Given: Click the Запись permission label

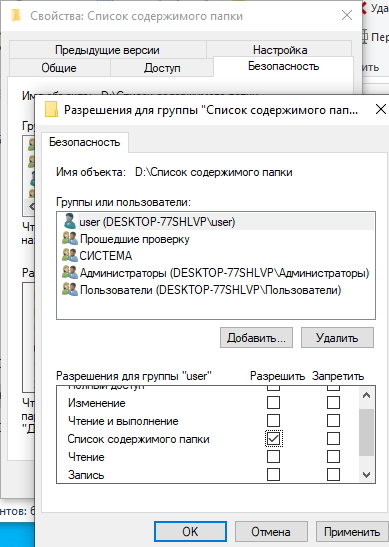Looking at the screenshot, I should (x=86, y=475).
